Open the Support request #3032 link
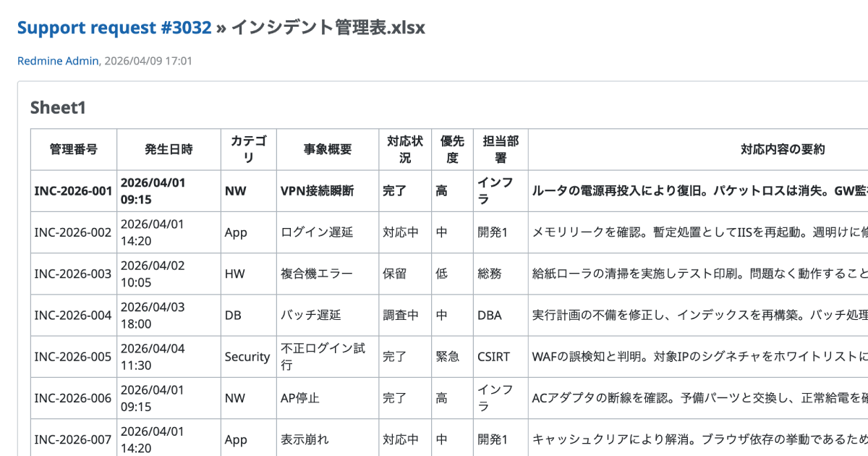Screen dimensions: 868x456 (x=114, y=28)
